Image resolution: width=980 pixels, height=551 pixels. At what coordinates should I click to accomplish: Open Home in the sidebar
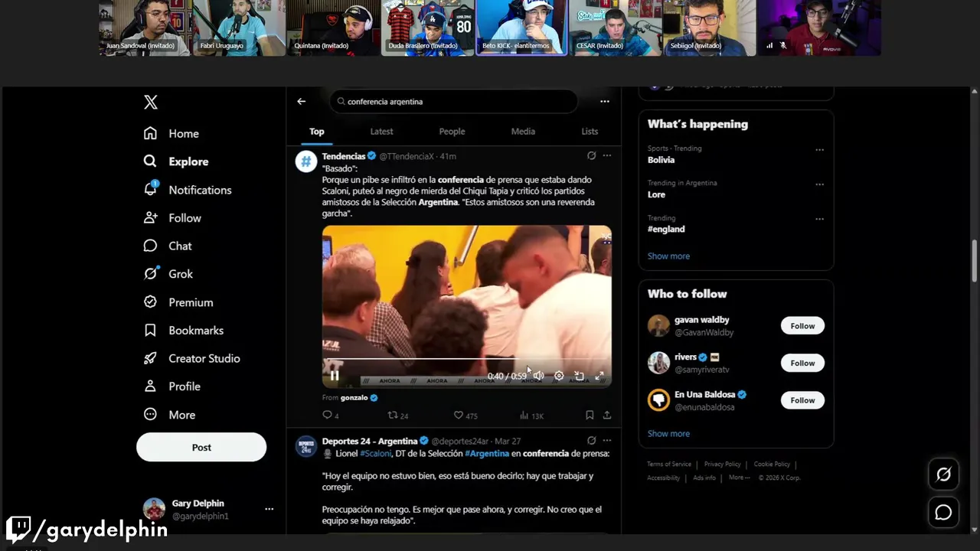(171, 133)
